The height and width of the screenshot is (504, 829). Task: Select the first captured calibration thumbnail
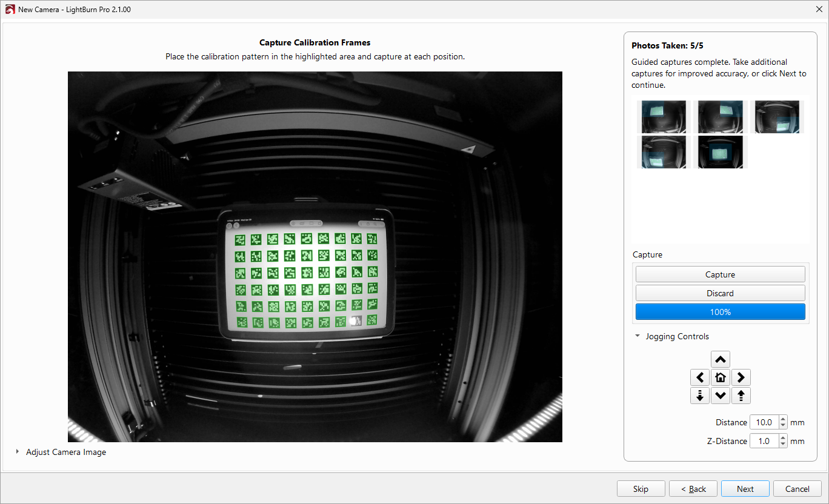click(664, 117)
